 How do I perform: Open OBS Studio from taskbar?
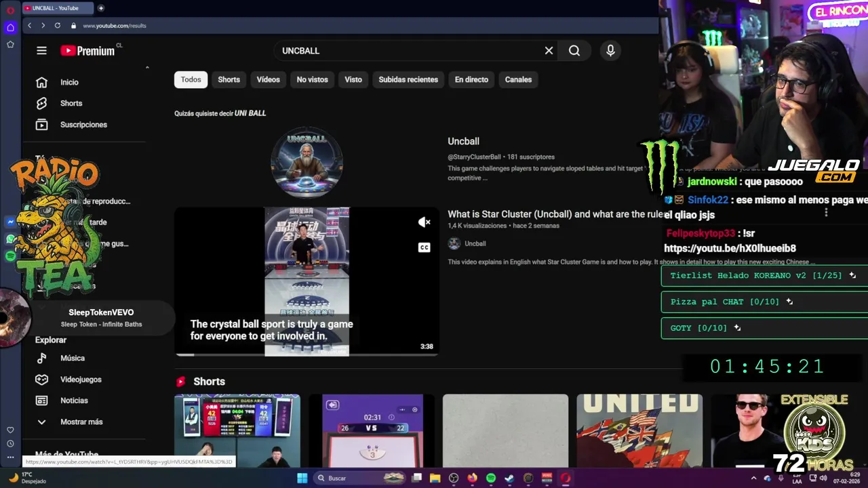tap(454, 478)
